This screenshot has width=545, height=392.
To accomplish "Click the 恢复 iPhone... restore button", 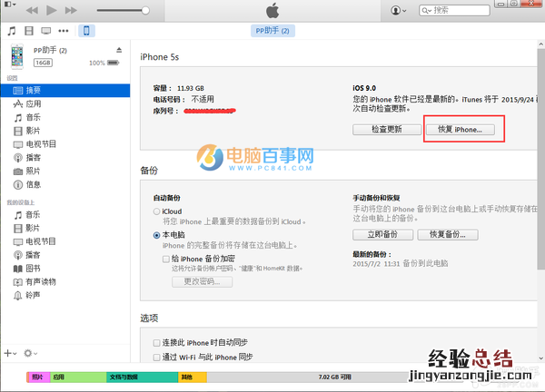I will 461,130.
